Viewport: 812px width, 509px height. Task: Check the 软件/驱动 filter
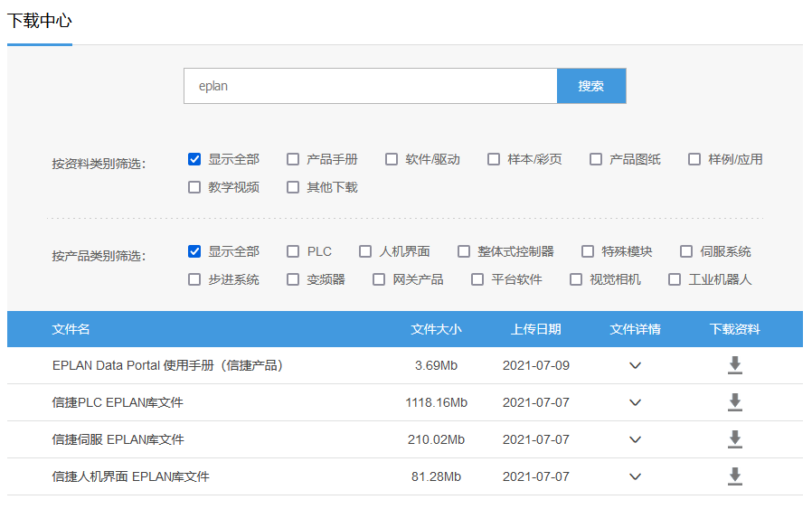(392, 159)
